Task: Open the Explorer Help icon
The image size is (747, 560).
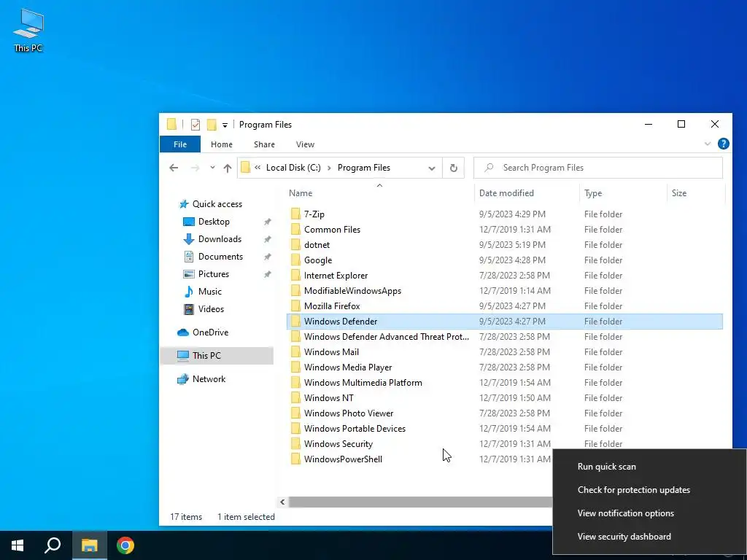Action: [x=723, y=144]
